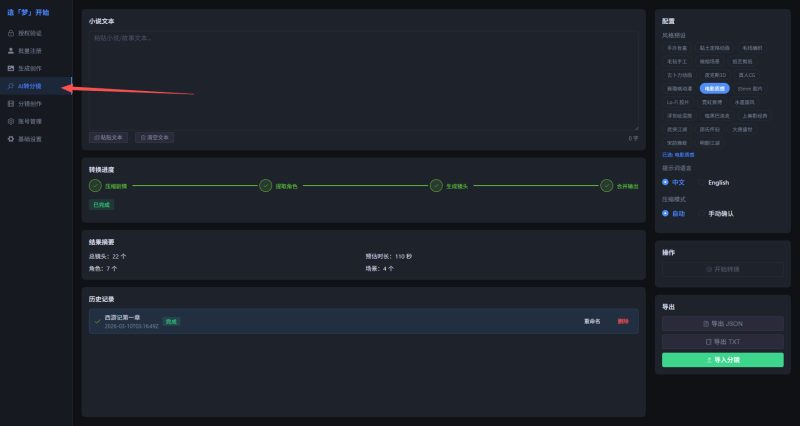Click the 合并输出 step checkmark icon
Screen dimensions: 800x426
tap(607, 185)
